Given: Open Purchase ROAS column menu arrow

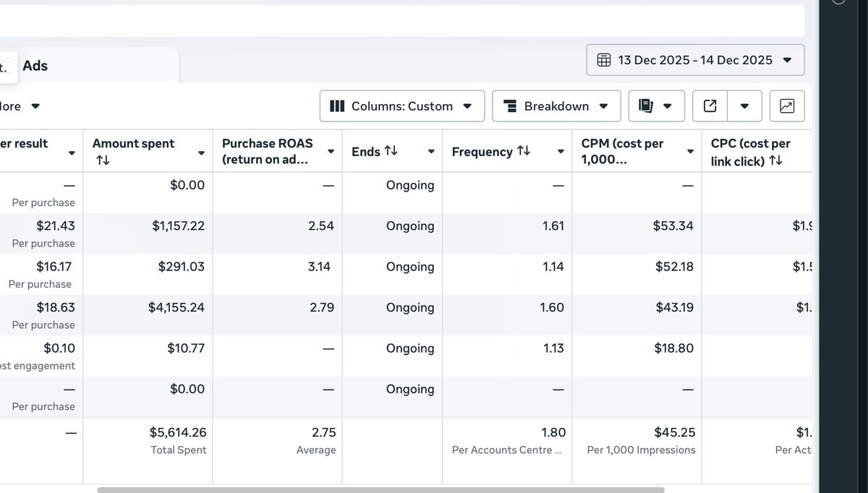Looking at the screenshot, I should [331, 152].
